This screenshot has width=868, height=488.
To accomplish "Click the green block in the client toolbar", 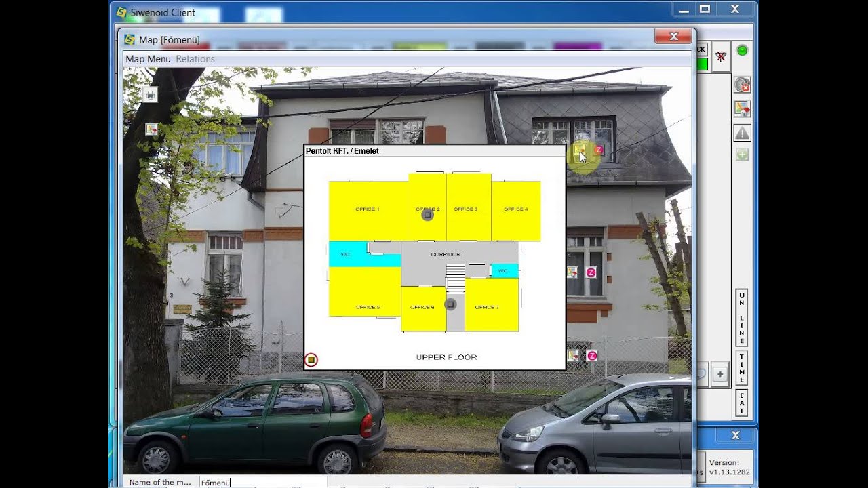I will coord(701,64).
